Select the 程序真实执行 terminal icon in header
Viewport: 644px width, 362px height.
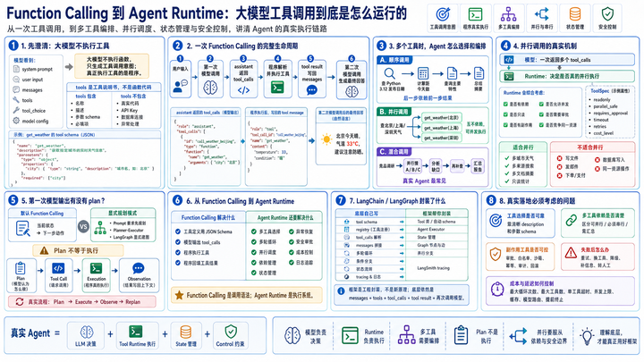[x=476, y=14]
